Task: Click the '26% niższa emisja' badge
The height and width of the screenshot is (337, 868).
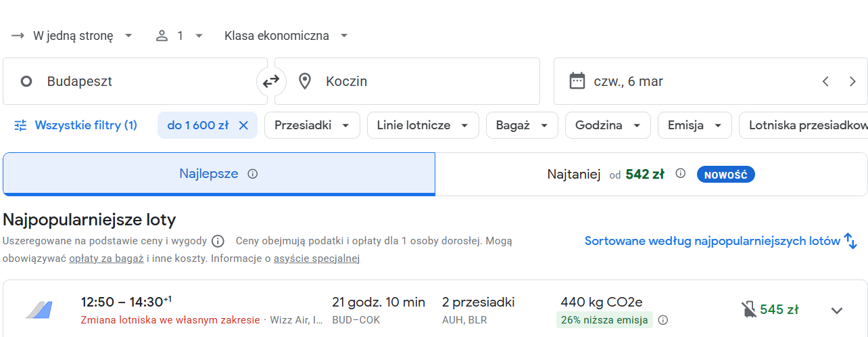Action: (x=604, y=320)
